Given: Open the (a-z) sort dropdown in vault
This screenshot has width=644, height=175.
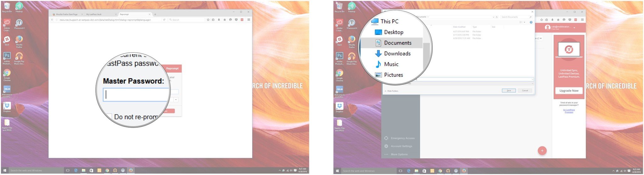Looking at the screenshot, I should (x=539, y=38).
